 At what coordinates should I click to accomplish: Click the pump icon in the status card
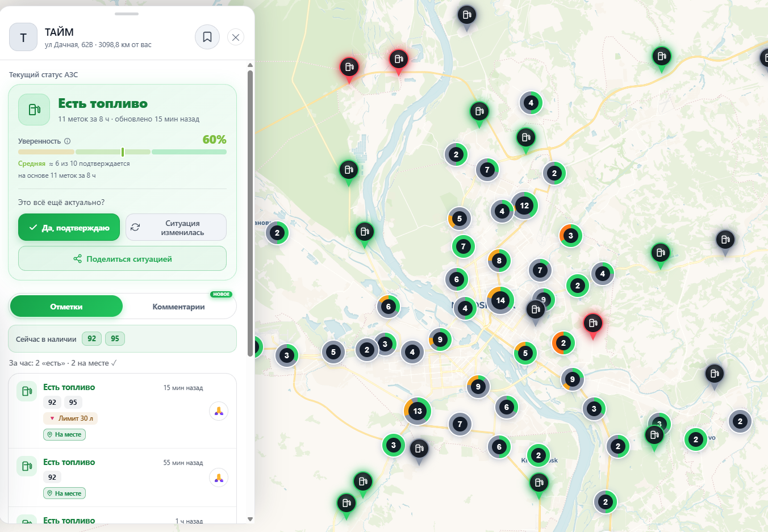[34, 110]
